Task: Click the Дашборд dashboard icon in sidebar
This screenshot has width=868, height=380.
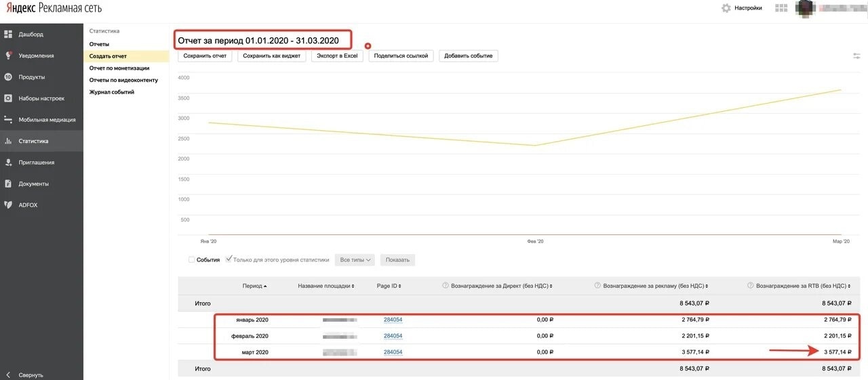Action: 8,34
